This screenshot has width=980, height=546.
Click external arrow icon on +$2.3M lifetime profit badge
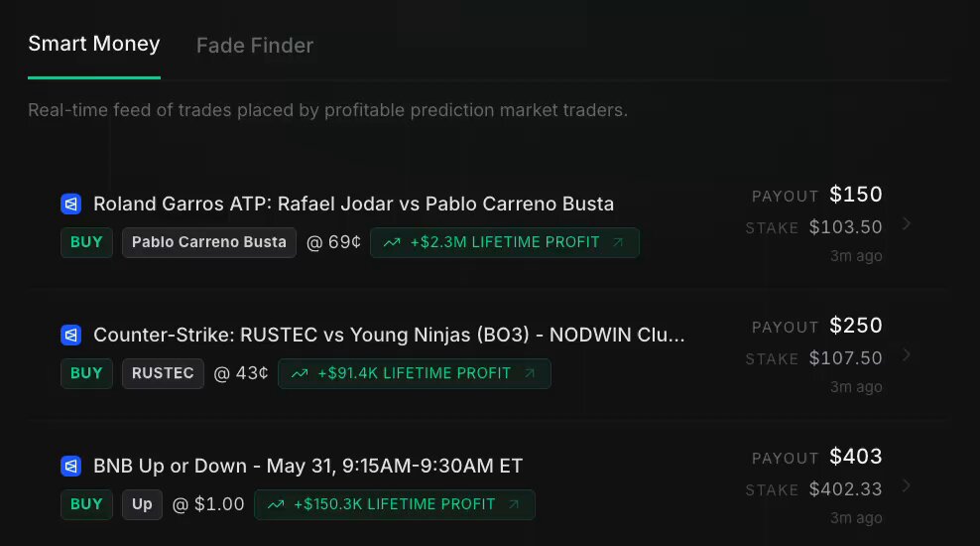tap(618, 242)
